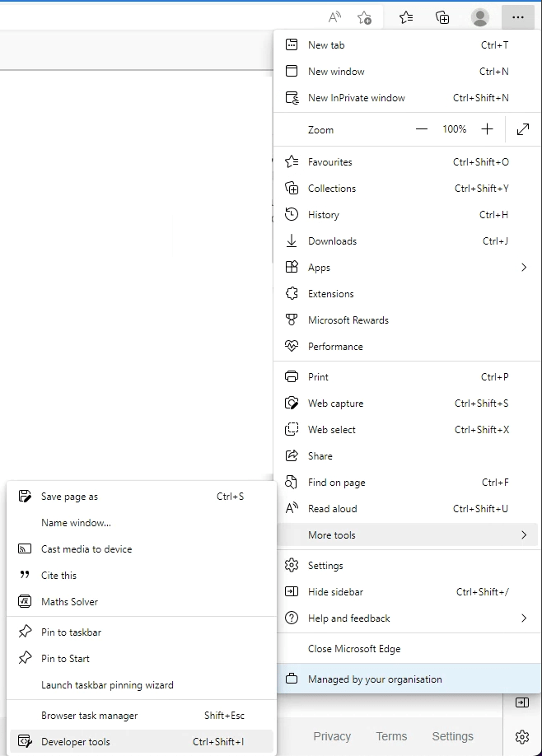The height and width of the screenshot is (756, 542).
Task: Open Performance from the menu
Action: click(x=407, y=346)
